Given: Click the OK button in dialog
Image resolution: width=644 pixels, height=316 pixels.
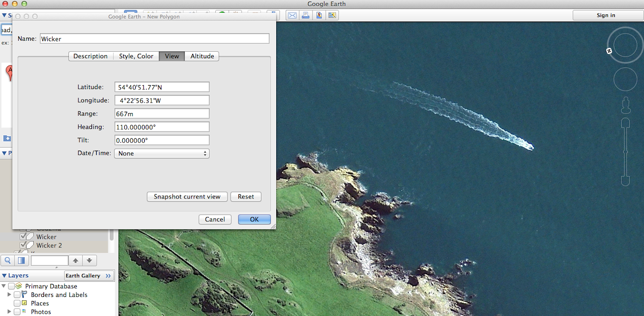Looking at the screenshot, I should (x=254, y=220).
